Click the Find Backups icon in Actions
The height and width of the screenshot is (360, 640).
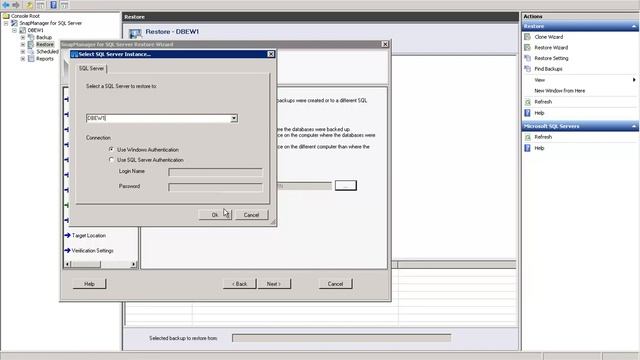click(527, 69)
